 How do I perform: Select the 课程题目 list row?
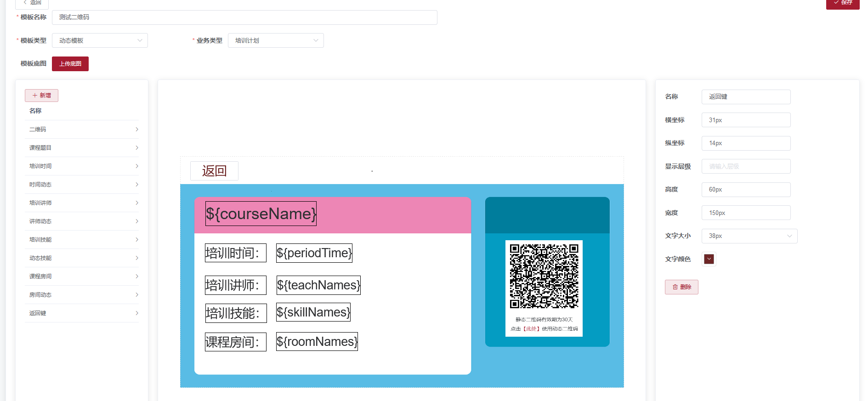click(82, 148)
